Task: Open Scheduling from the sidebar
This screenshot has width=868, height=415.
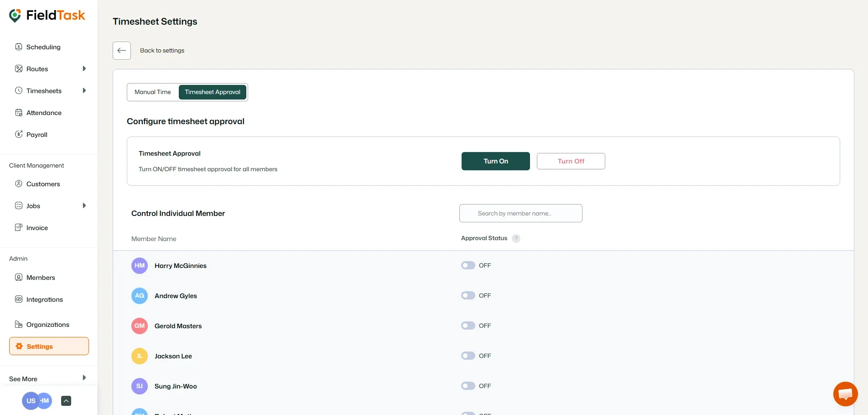Action: click(x=43, y=47)
